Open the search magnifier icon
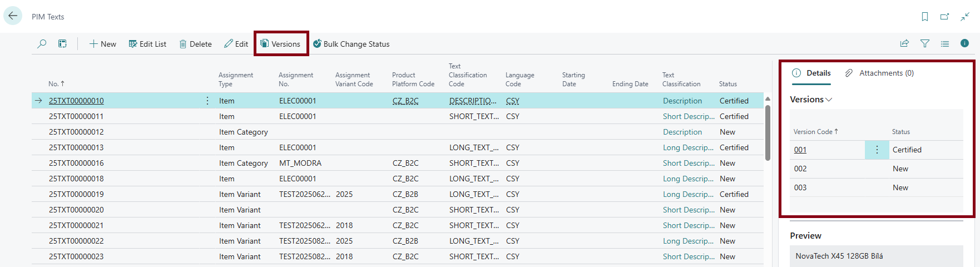 tap(42, 43)
